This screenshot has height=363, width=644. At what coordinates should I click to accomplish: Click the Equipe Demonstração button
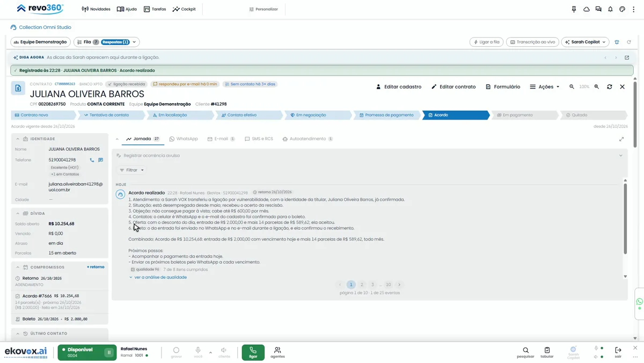pyautogui.click(x=40, y=42)
